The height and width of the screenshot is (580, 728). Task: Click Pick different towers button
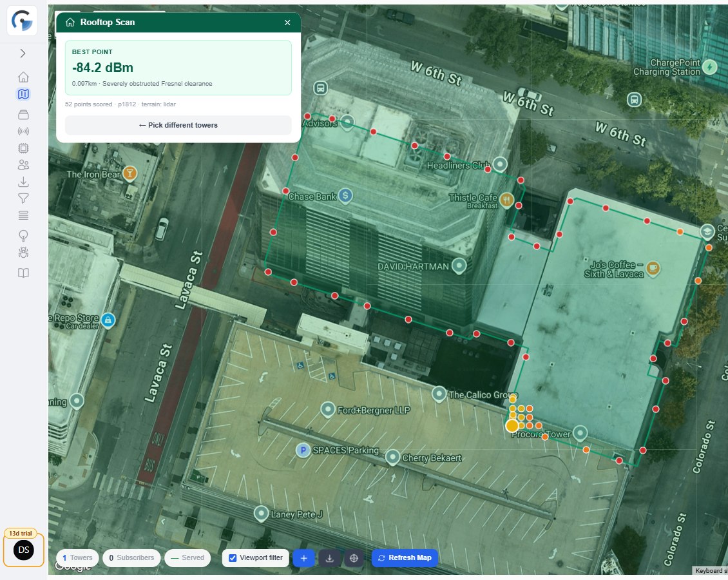[x=178, y=126]
